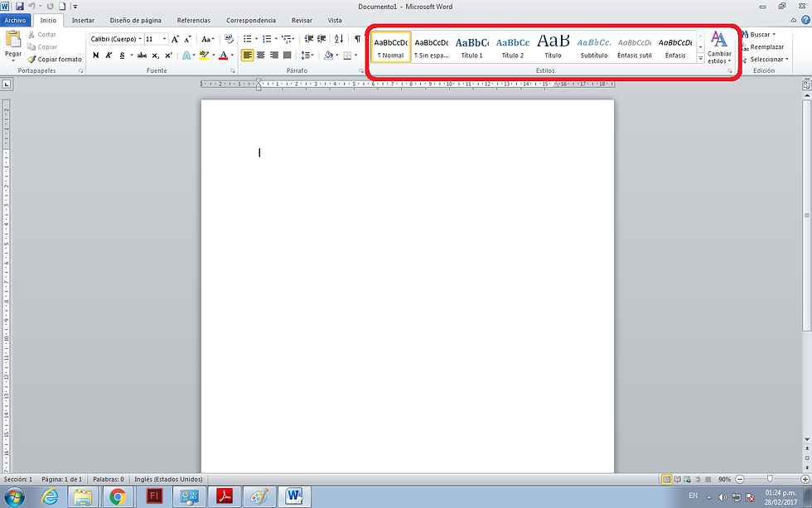Go to the Referencias tab
The width and height of the screenshot is (812, 508).
click(x=194, y=20)
